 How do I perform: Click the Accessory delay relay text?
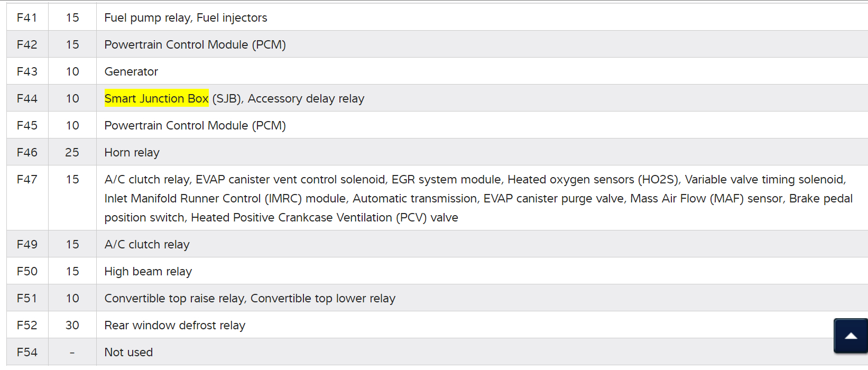click(x=306, y=98)
